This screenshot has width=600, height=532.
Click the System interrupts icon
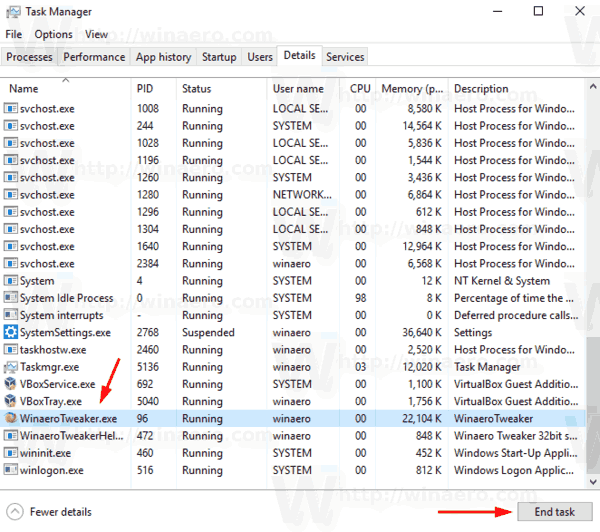click(x=10, y=315)
